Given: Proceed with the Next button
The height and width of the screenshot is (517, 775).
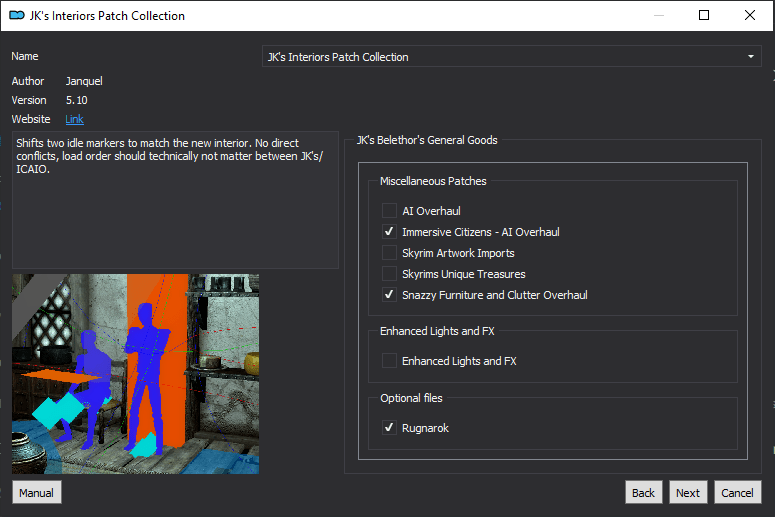Looking at the screenshot, I should (x=688, y=492).
